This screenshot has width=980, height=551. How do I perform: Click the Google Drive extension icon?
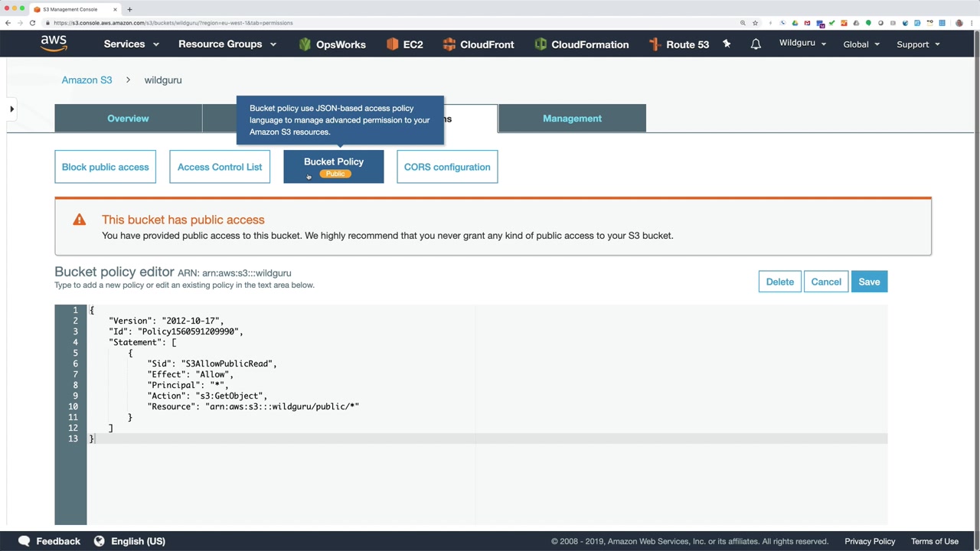pos(795,23)
